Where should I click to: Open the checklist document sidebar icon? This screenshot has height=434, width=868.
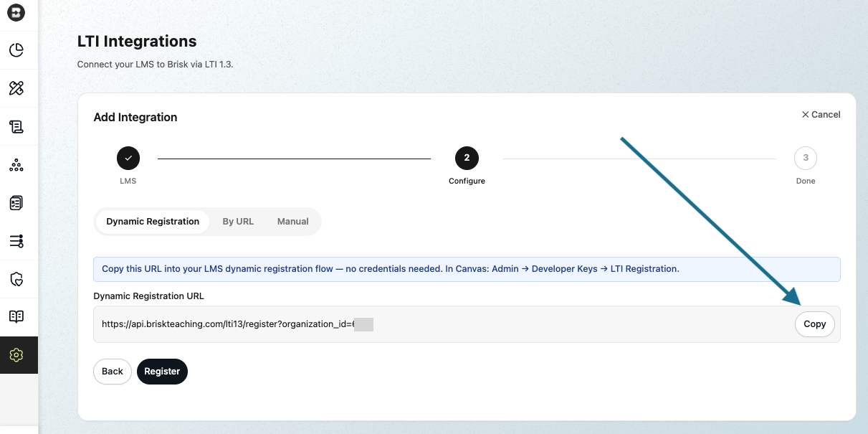coord(16,203)
